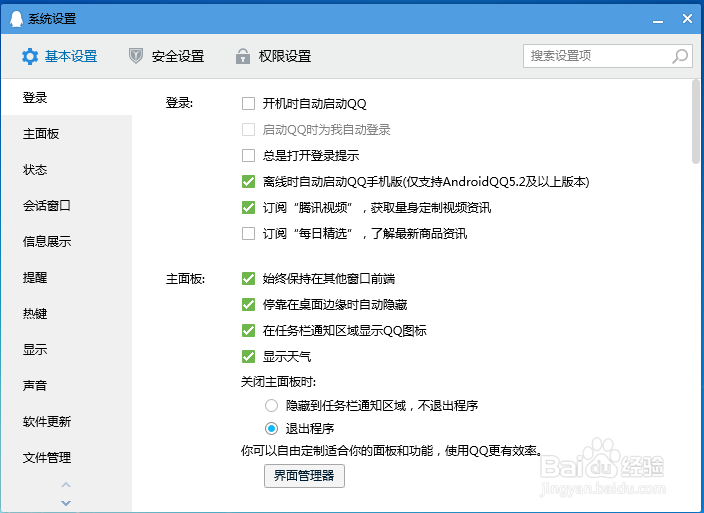Click the 界面管理器 button
Viewport: 704px width, 513px height.
click(304, 476)
